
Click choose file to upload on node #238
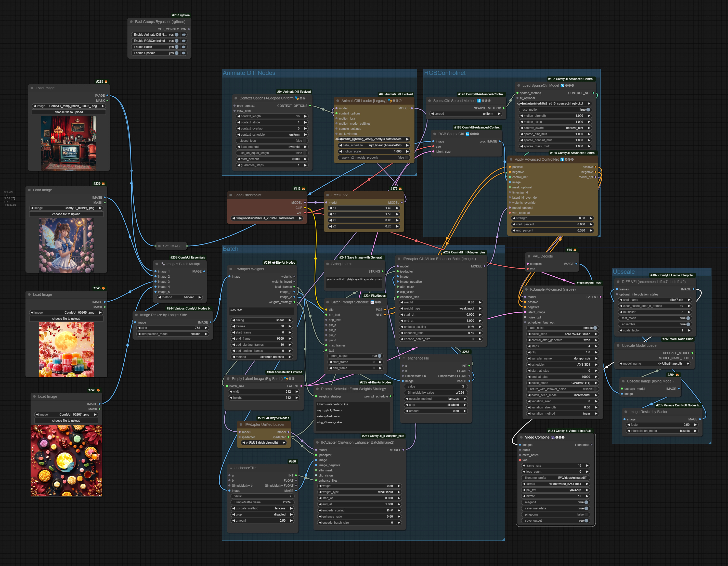69,112
